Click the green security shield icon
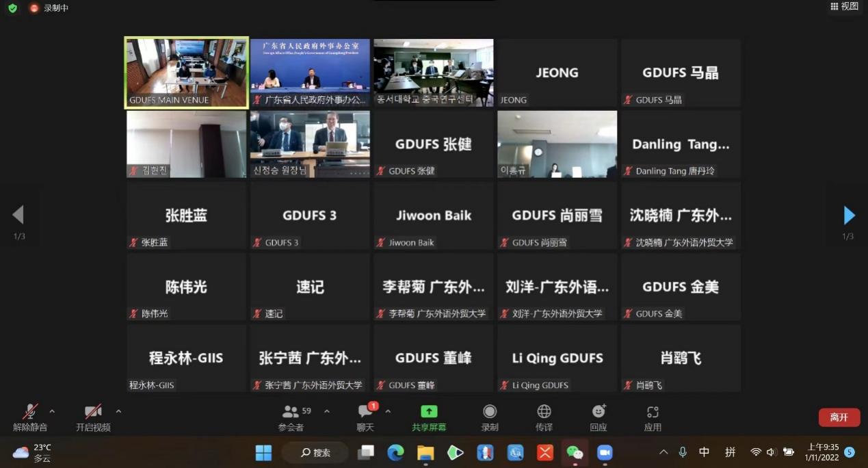868x468 pixels. pos(12,8)
